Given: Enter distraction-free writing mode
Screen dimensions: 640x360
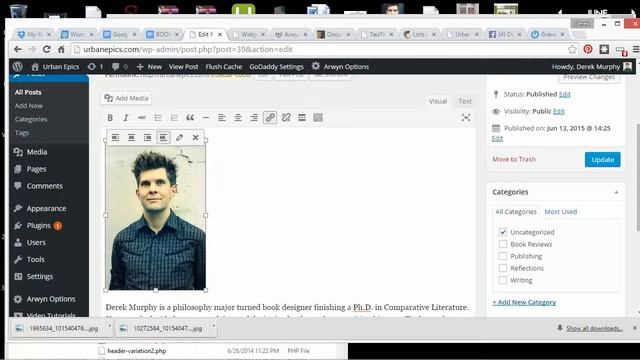Looking at the screenshot, I should click(466, 118).
